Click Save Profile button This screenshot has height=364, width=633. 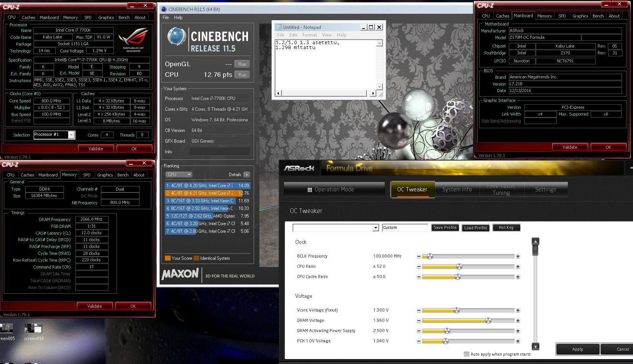pos(445,227)
